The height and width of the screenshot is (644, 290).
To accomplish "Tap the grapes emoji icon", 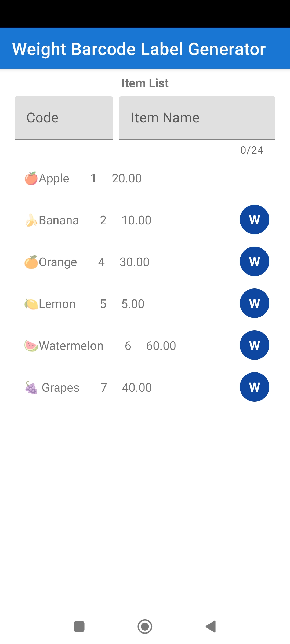I will point(31,388).
